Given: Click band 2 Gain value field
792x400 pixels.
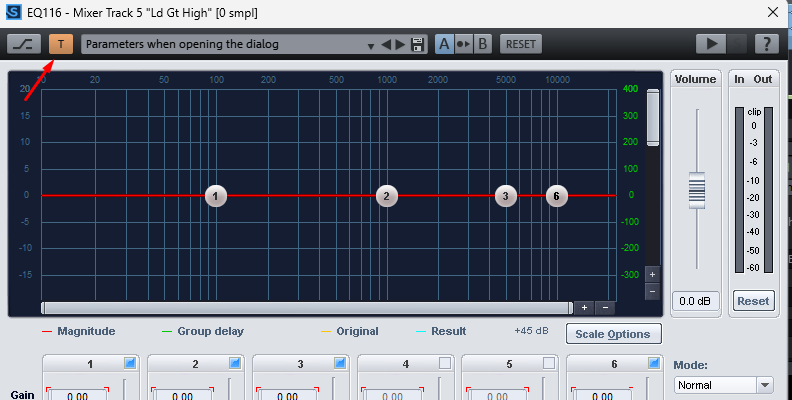Looking at the screenshot, I should click(x=182, y=394).
